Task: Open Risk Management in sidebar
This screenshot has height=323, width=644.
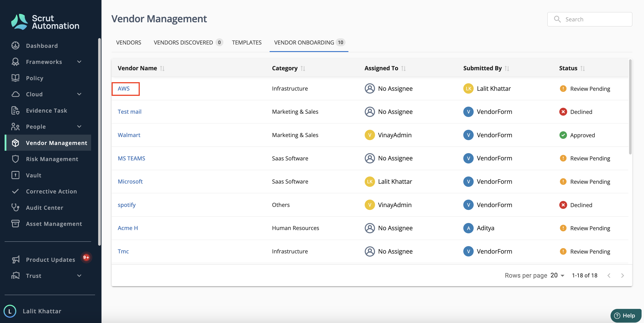Action: (x=52, y=159)
